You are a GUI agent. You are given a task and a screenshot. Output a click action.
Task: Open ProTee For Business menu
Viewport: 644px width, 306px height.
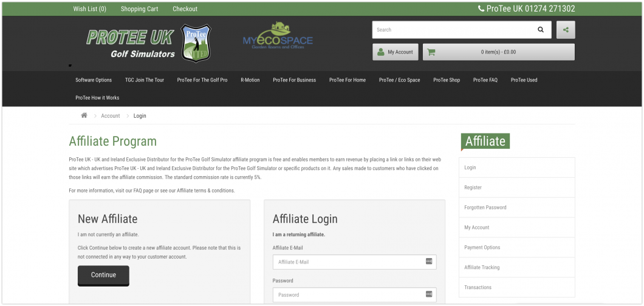tap(295, 80)
